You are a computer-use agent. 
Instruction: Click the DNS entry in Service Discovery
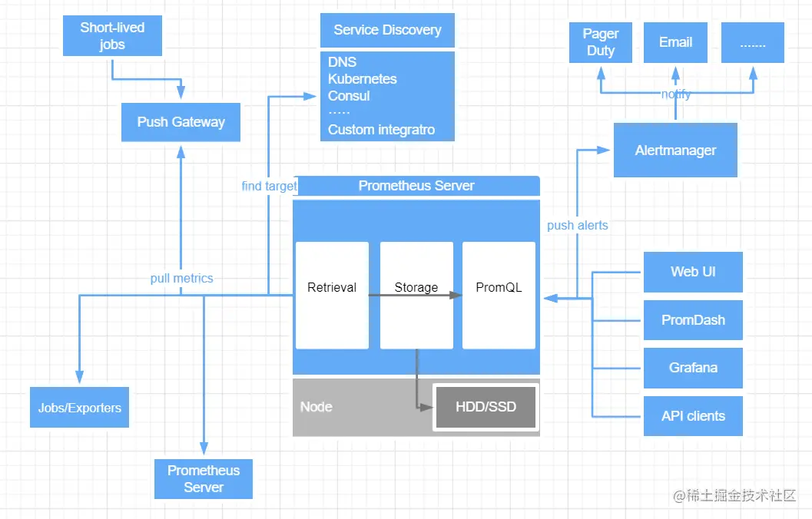pyautogui.click(x=343, y=62)
